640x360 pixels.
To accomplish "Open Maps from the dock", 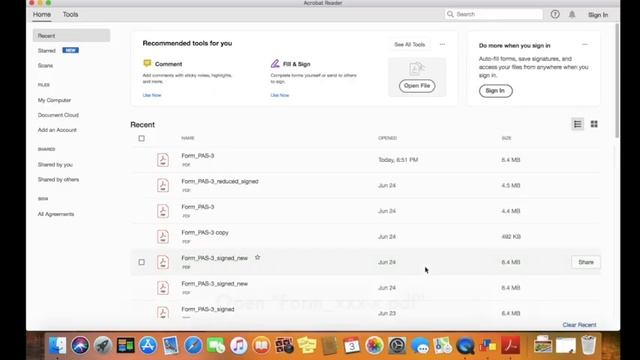I will pyautogui.click(x=442, y=346).
